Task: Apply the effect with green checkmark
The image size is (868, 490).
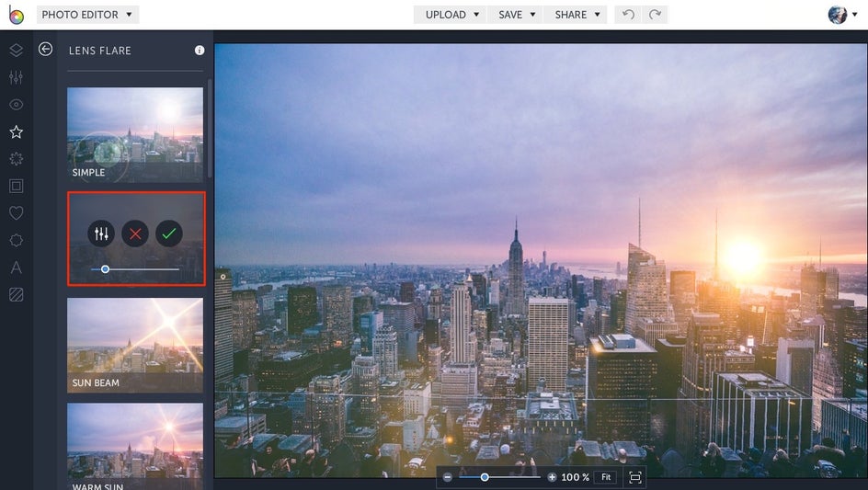Action: pyautogui.click(x=169, y=234)
